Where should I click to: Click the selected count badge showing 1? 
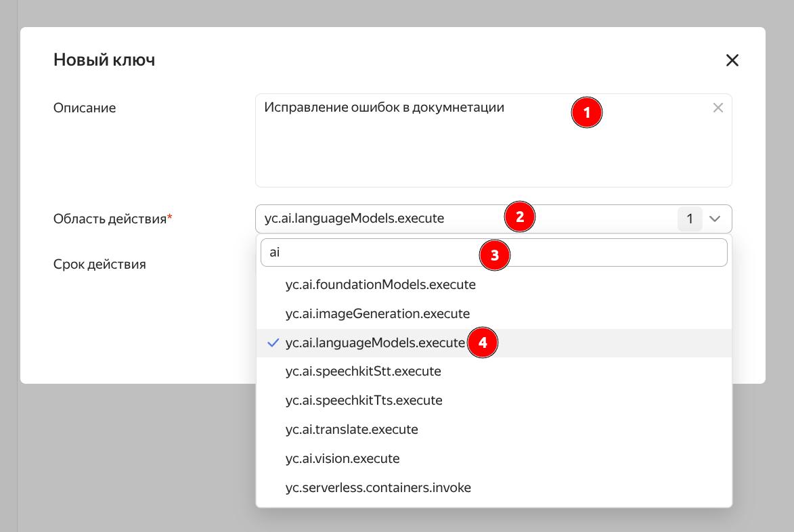click(x=690, y=219)
